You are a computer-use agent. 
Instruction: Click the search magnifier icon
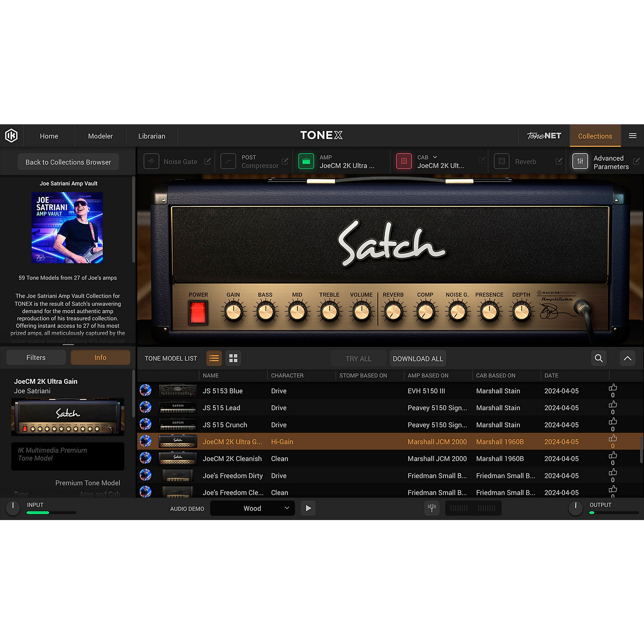tap(599, 358)
